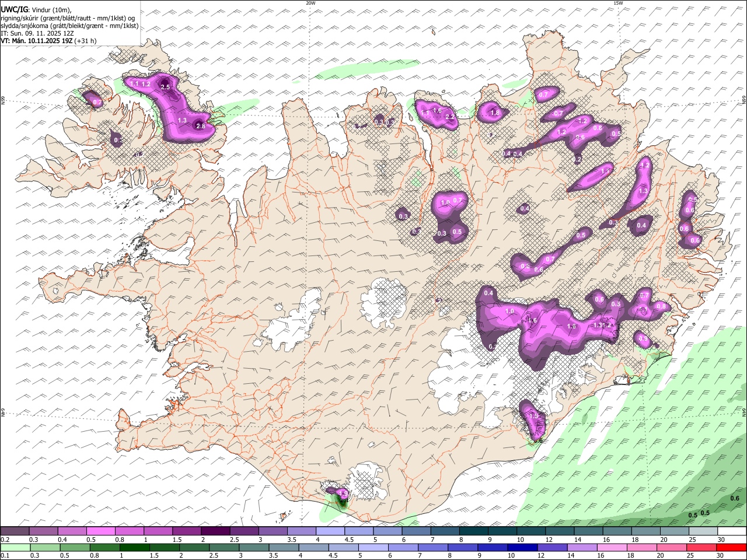747x560 pixels.
Task: Click the '25' label in upper legend row
Action: [692, 540]
